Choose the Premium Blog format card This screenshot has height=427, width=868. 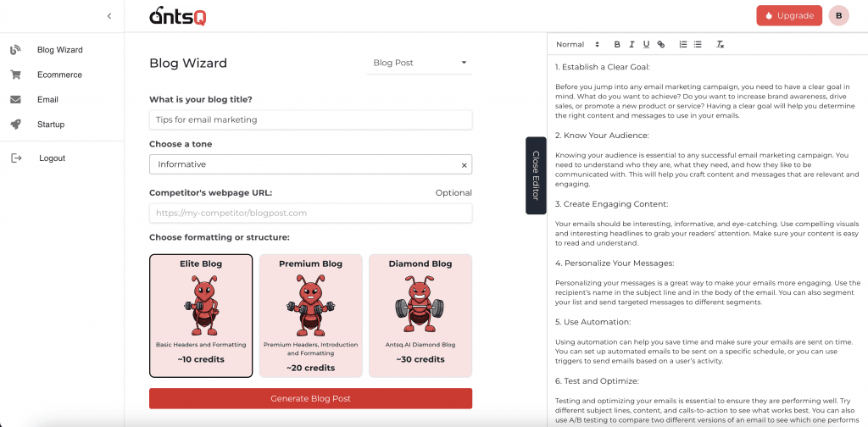pyautogui.click(x=310, y=315)
